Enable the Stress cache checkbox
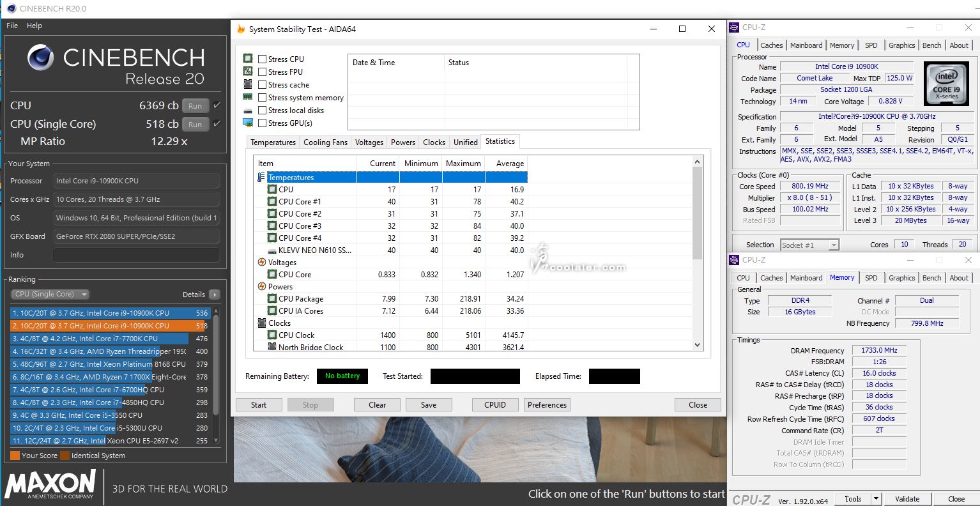The height and width of the screenshot is (506, 980). [263, 84]
